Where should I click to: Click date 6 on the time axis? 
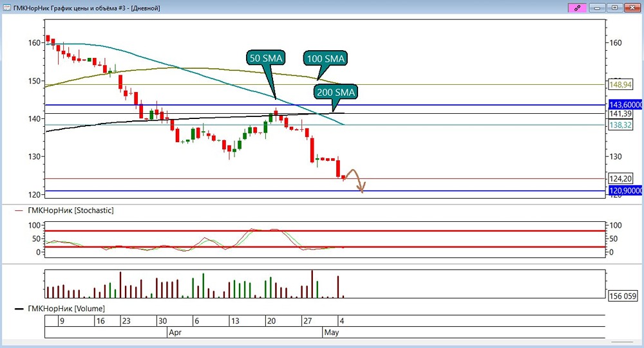pos(196,321)
